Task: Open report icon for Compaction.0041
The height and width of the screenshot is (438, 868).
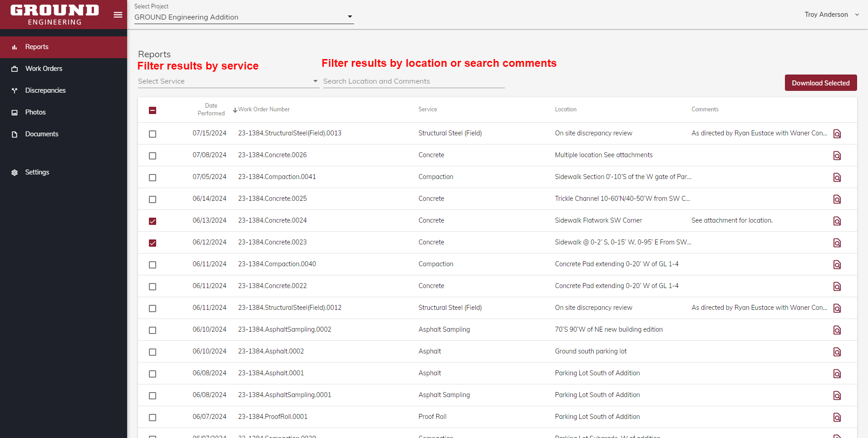Action: pos(837,178)
